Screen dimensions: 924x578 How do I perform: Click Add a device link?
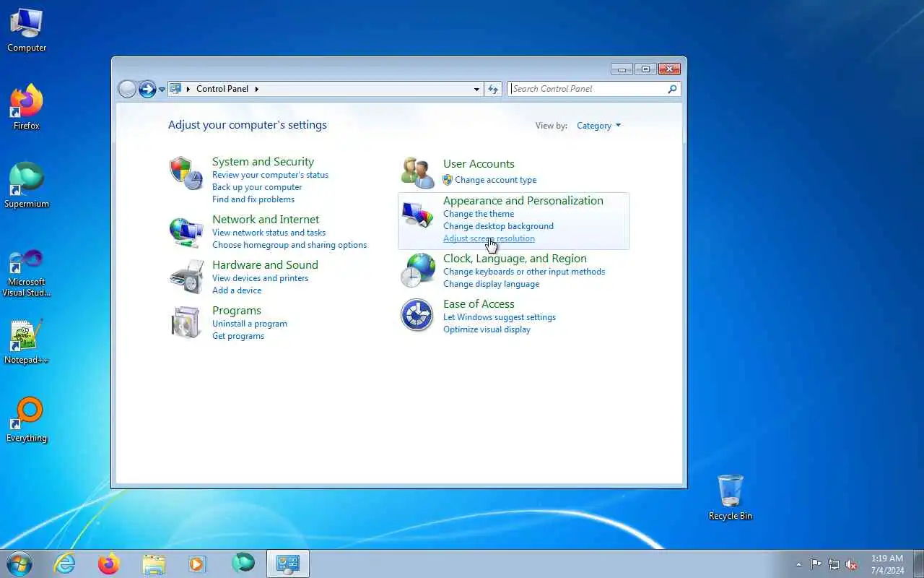pos(237,290)
